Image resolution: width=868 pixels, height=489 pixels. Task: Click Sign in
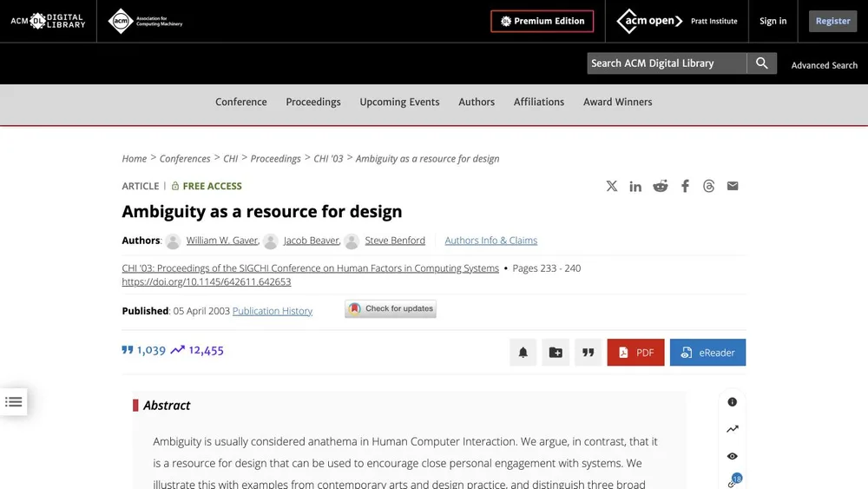click(773, 21)
